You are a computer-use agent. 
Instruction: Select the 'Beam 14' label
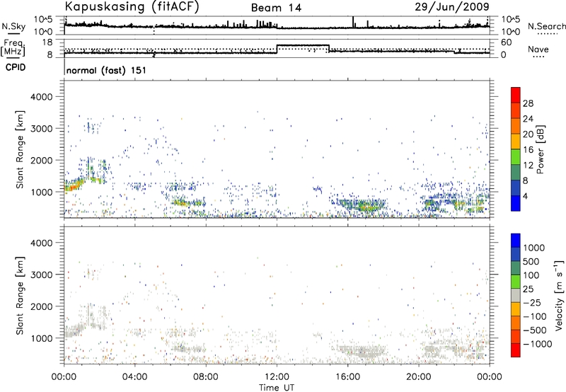tap(276, 8)
